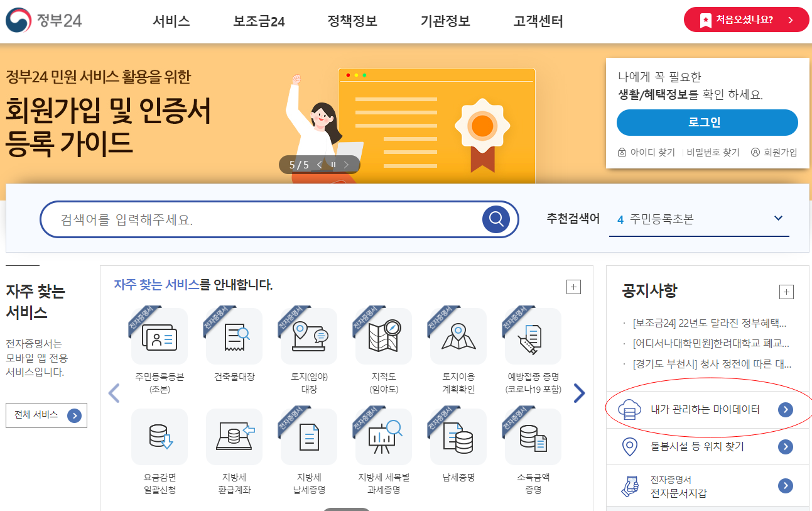Open notice [어디서나대학민원]한려대학교 폐교
The height and width of the screenshot is (511, 812).
tap(711, 344)
